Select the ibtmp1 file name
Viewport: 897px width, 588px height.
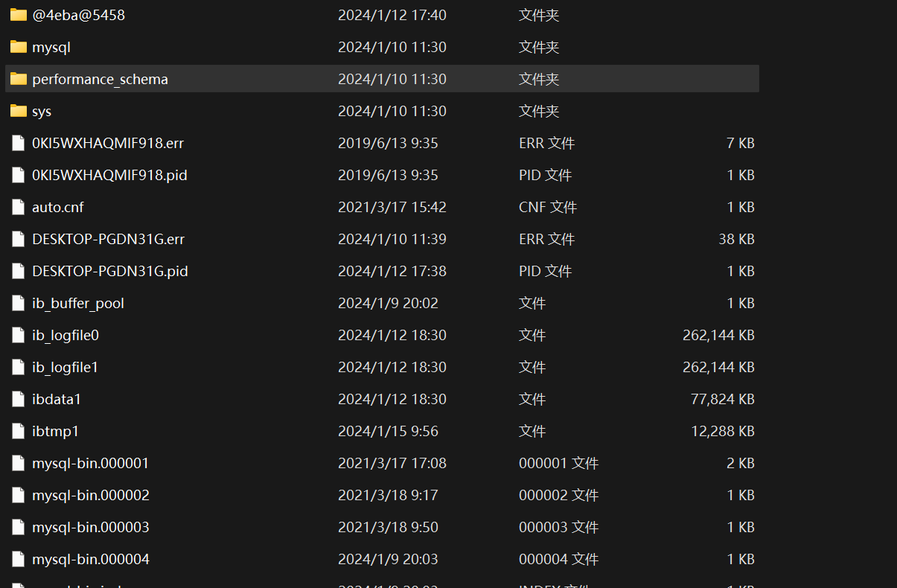pos(55,432)
